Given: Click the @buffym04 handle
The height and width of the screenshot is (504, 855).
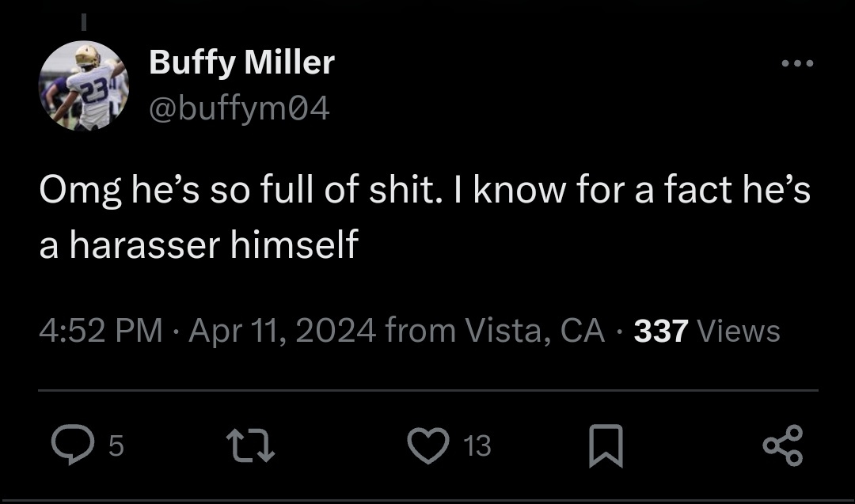Looking at the screenshot, I should (x=237, y=107).
